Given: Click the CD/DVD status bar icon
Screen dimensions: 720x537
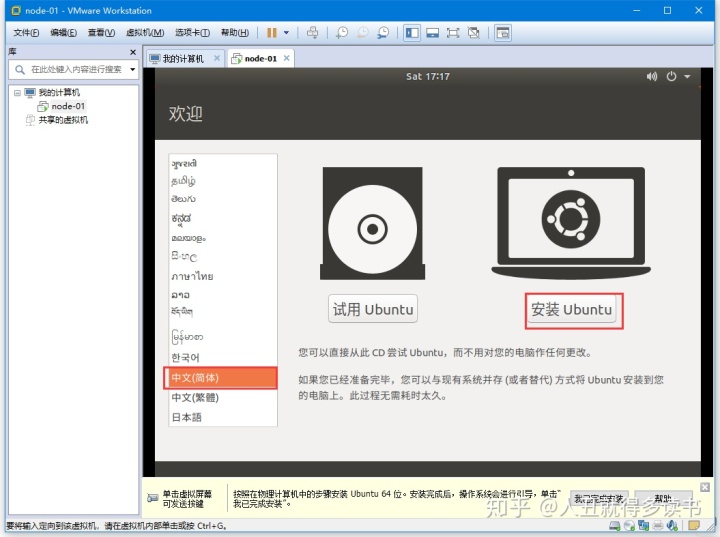Looking at the screenshot, I should click(x=629, y=525).
